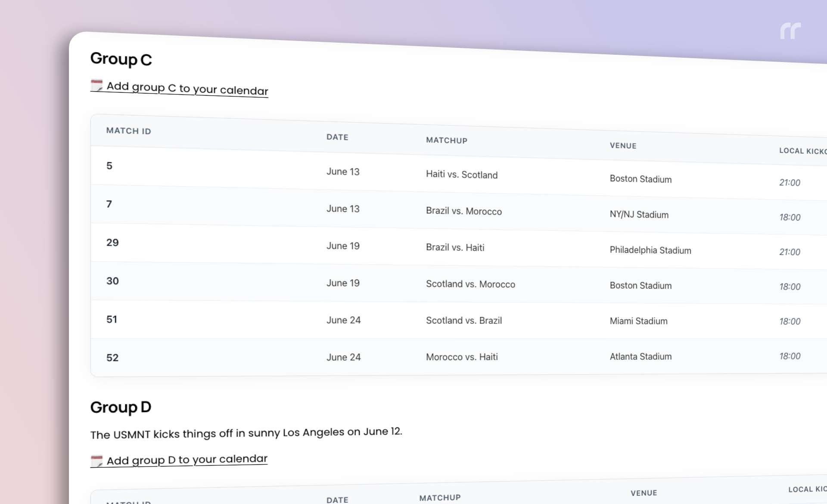Viewport: 827px width, 504px height.
Task: Click Boston Stadium venue for match 5
Action: point(640,179)
